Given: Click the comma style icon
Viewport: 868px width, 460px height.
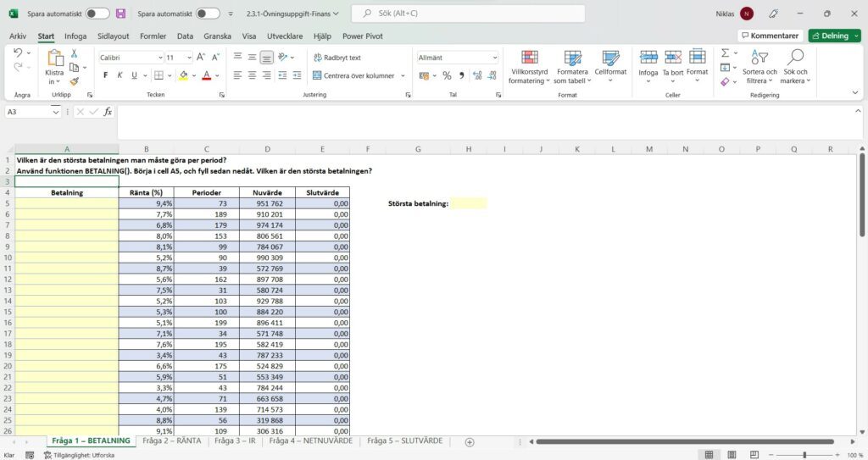Looking at the screenshot, I should coord(461,76).
